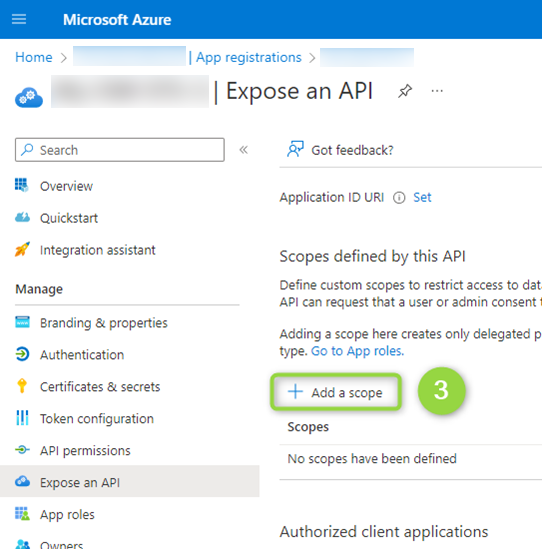The width and height of the screenshot is (542, 549).
Task: Follow the Go to App roles link
Action: [x=357, y=351]
